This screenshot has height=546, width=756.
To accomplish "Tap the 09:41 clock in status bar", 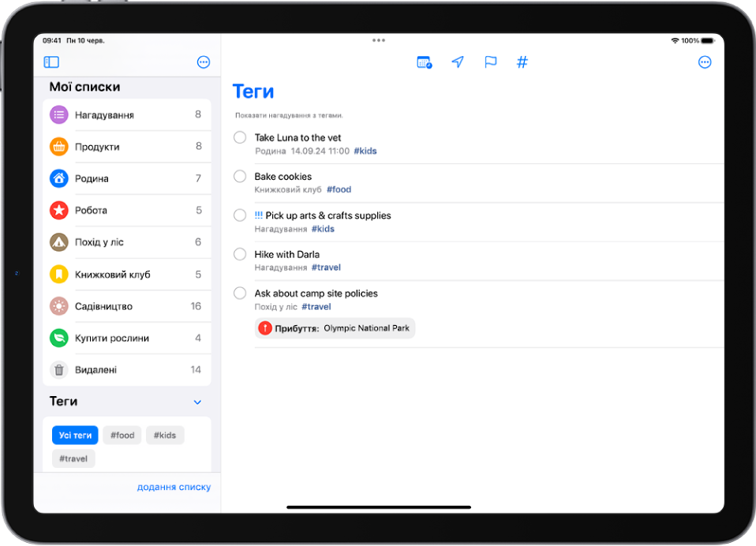I will [x=51, y=40].
